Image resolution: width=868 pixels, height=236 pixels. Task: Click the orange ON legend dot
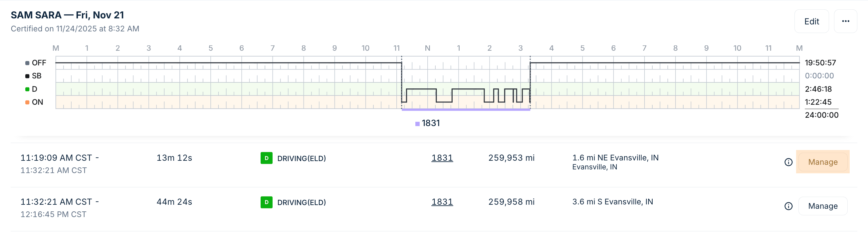[27, 102]
